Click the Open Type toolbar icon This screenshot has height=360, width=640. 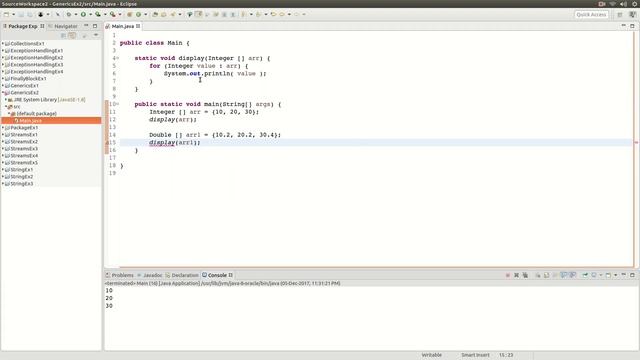click(x=155, y=14)
